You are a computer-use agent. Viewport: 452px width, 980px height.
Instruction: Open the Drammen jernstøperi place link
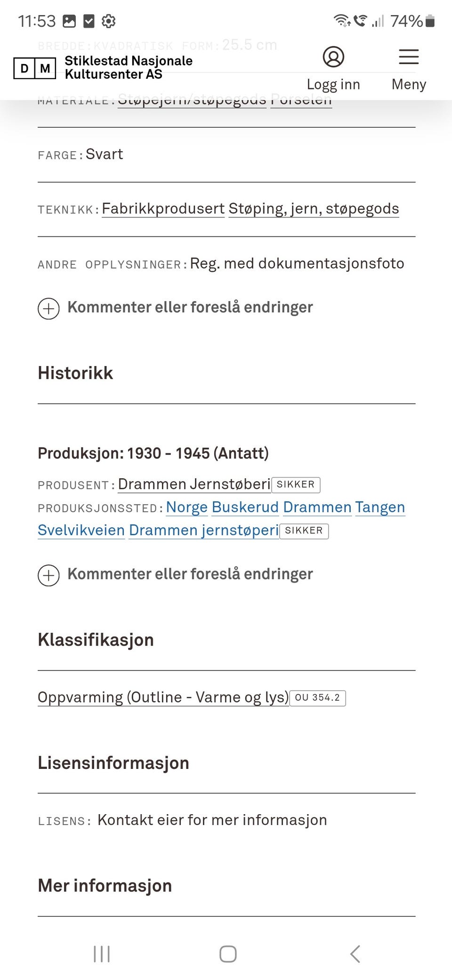(x=203, y=531)
